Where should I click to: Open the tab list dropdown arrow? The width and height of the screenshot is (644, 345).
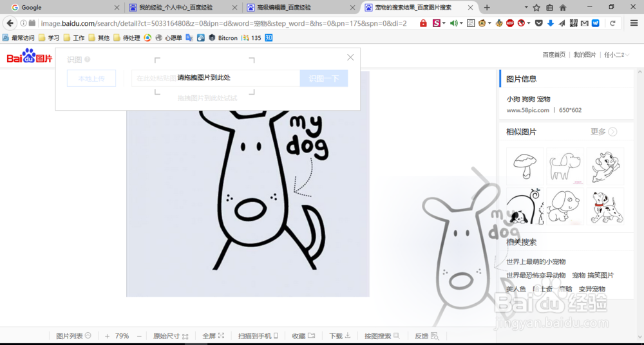(x=526, y=7)
